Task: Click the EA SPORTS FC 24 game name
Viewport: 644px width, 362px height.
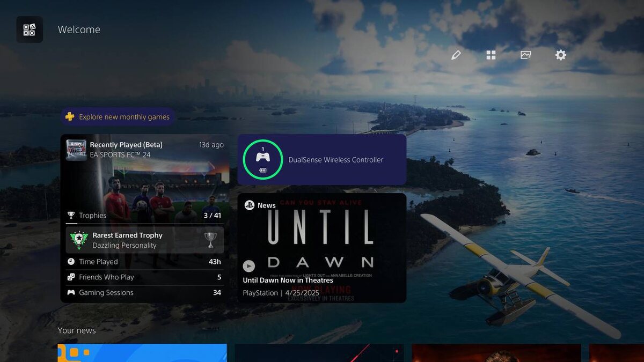Action: point(120,155)
